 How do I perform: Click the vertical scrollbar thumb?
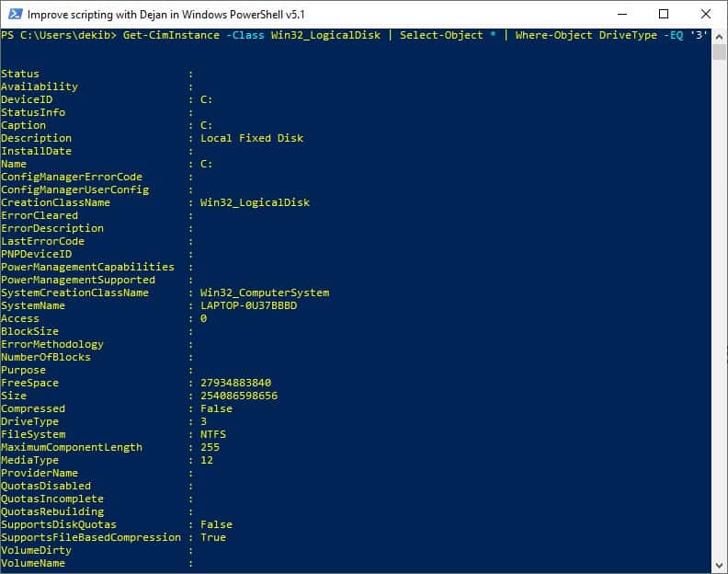[719, 52]
